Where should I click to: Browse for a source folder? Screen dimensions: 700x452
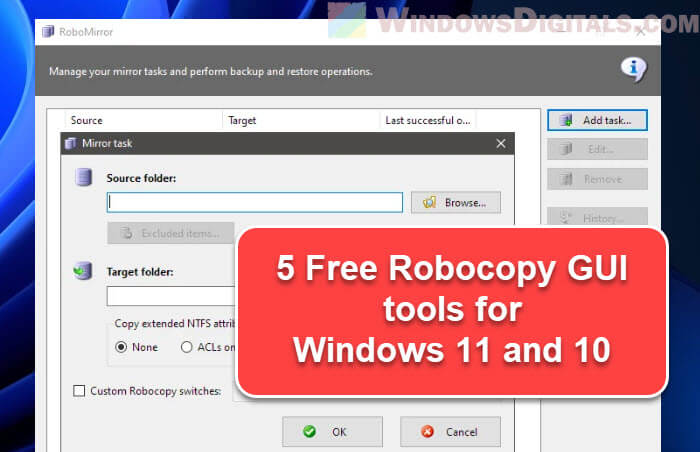(x=456, y=203)
